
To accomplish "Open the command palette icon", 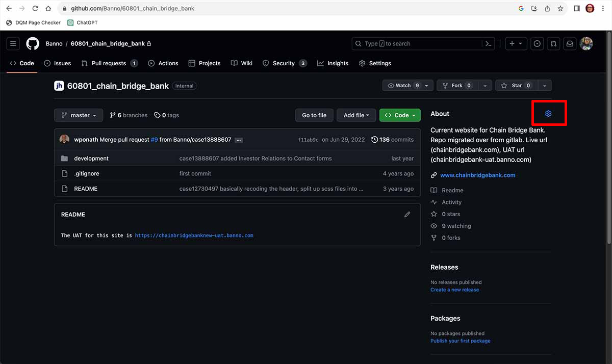I will pos(488,44).
